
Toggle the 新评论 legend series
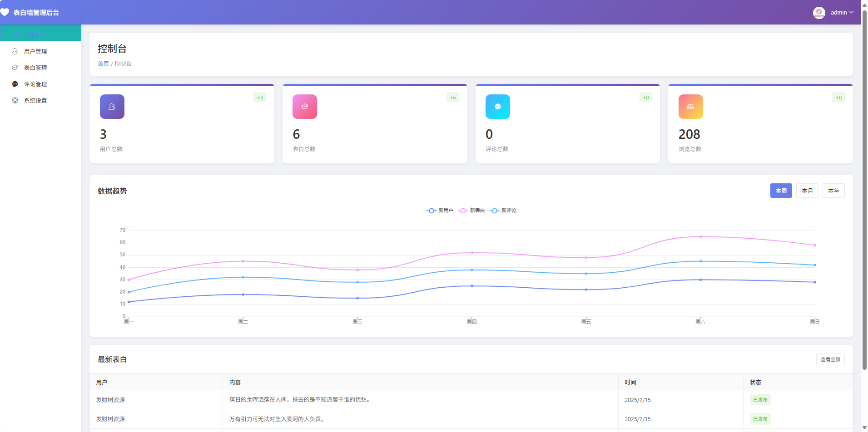(503, 211)
